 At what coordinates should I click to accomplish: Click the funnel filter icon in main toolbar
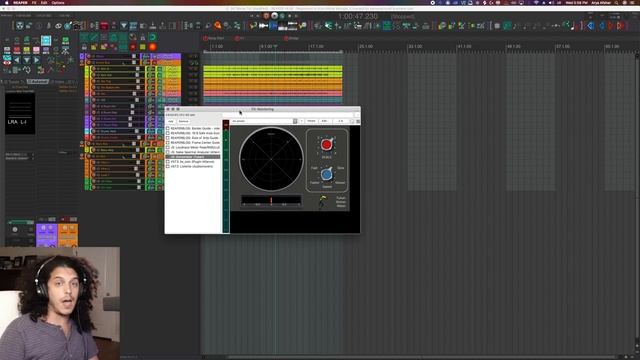point(124,26)
